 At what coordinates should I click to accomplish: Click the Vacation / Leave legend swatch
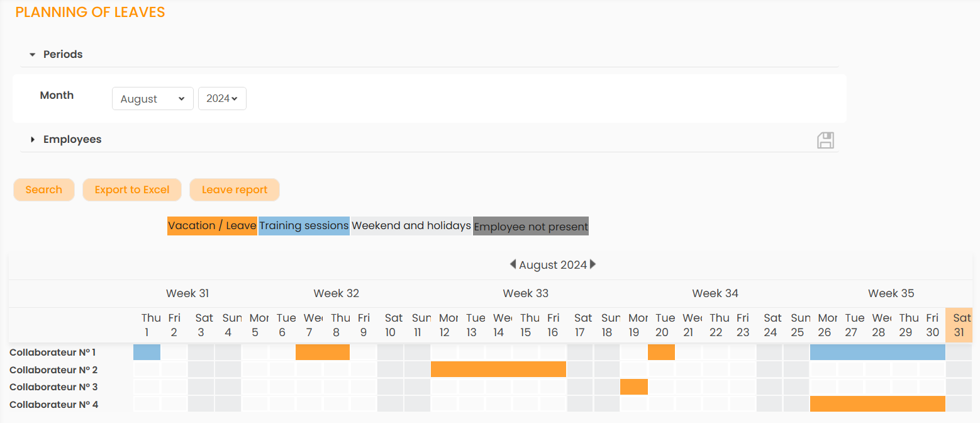pos(212,226)
